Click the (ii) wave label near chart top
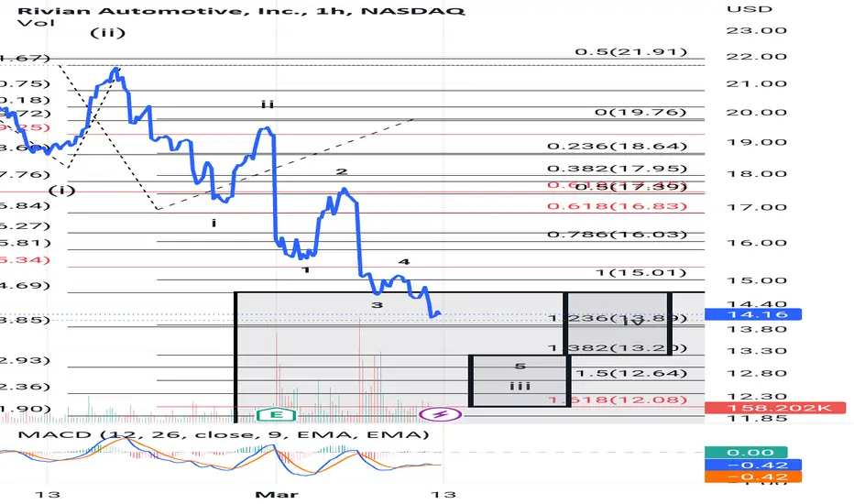Viewport: 854px width, 504px height. [x=108, y=33]
